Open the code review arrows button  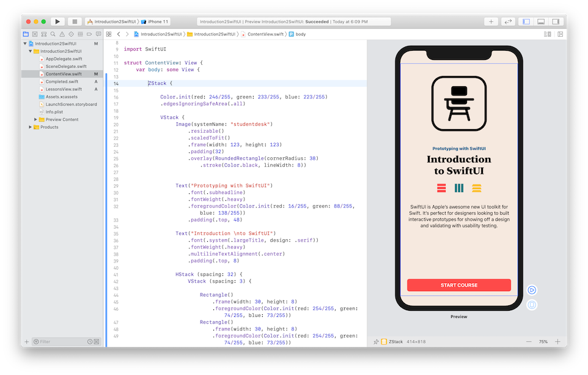508,22
